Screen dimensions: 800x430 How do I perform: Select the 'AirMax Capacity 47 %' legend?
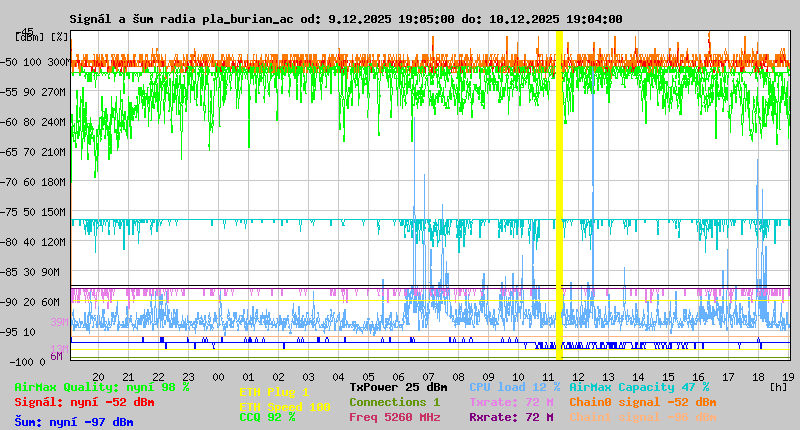coord(639,387)
